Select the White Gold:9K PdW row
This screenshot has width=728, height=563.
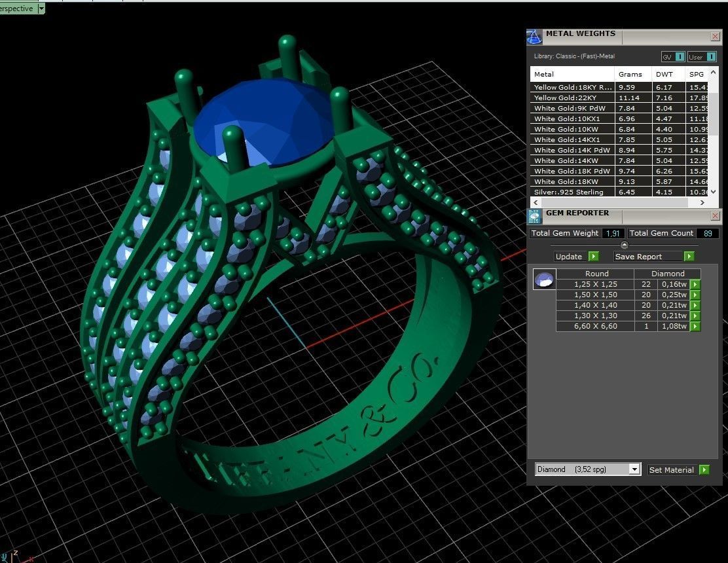coord(619,108)
